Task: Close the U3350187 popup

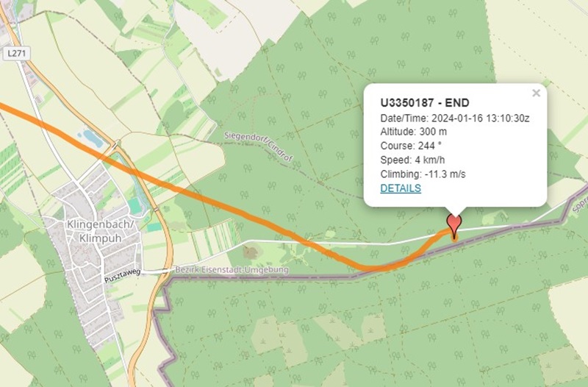Action: point(536,93)
